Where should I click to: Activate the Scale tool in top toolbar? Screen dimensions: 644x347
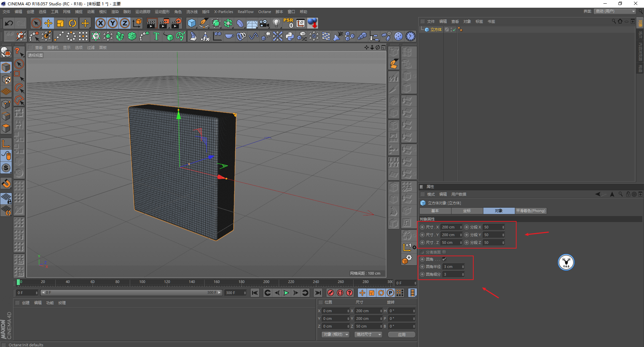click(60, 23)
